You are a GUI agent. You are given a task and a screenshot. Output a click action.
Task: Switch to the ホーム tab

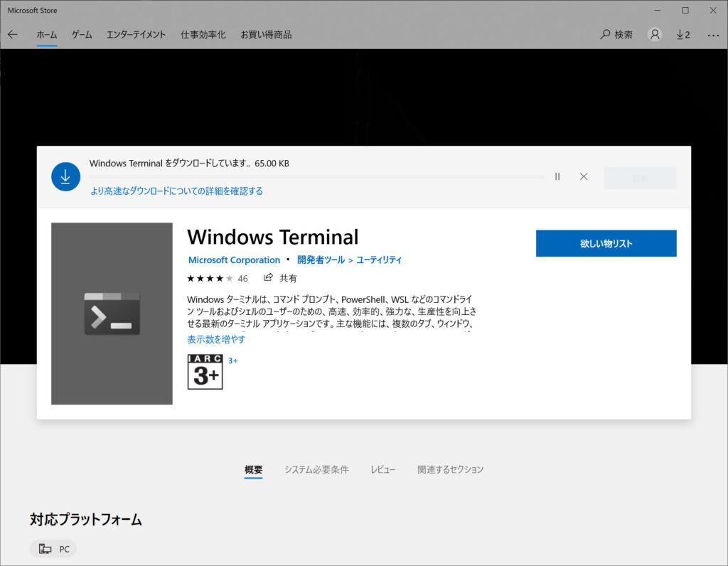pyautogui.click(x=47, y=35)
